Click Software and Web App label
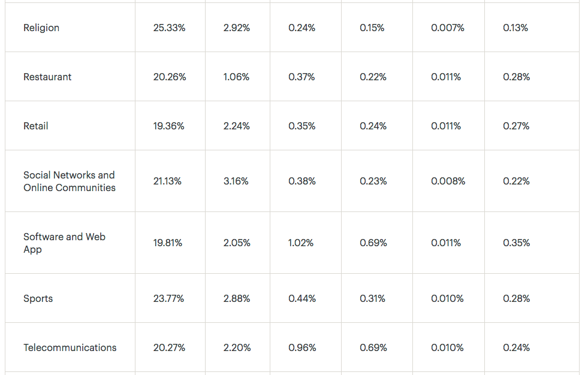588x375 pixels. tap(65, 243)
